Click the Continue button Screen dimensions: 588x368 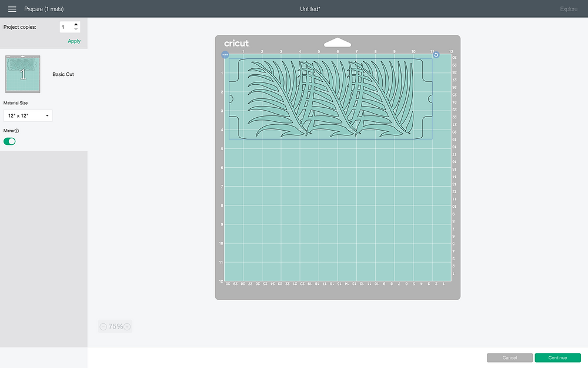pos(557,358)
